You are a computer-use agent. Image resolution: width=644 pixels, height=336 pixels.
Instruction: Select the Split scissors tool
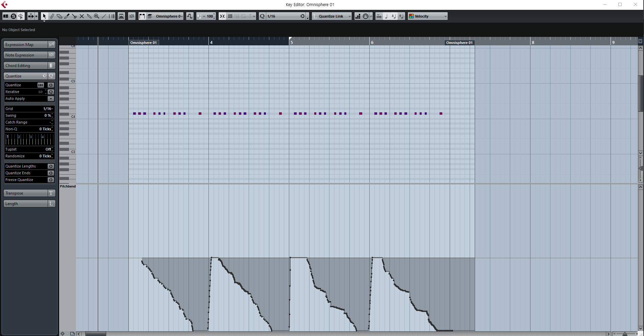(x=74, y=16)
